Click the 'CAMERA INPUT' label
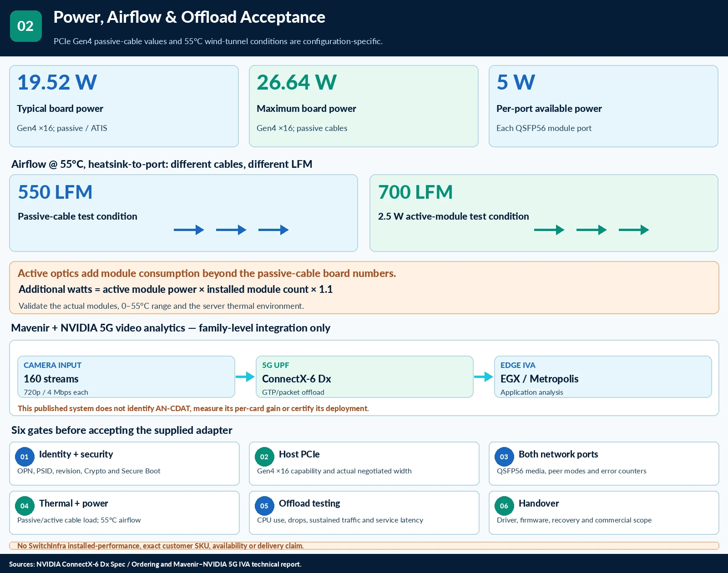This screenshot has height=573, width=728. click(53, 365)
